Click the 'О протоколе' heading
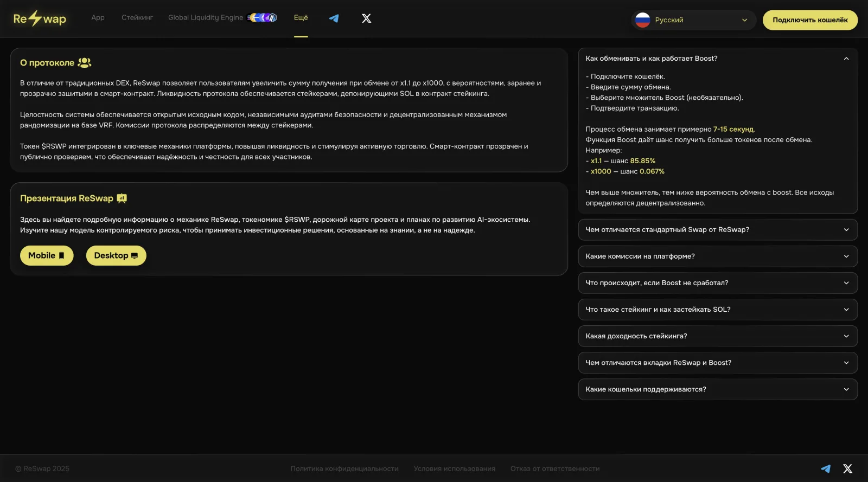Image resolution: width=868 pixels, height=482 pixels. (47, 63)
